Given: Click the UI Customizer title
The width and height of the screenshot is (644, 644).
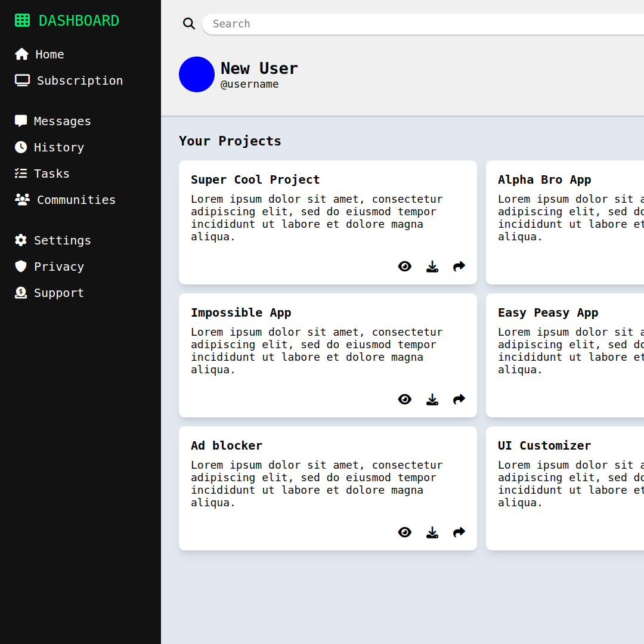Looking at the screenshot, I should (544, 445).
